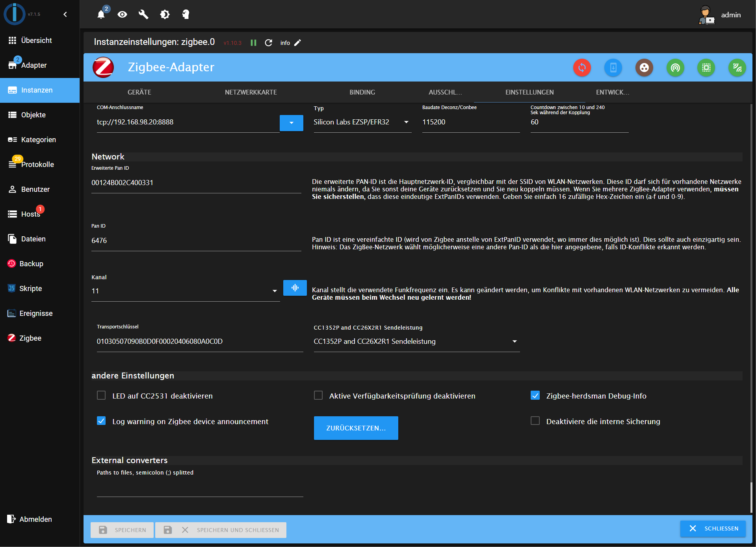This screenshot has width=756, height=547.
Task: Open the Kanal dropdown showing 11
Action: (x=185, y=291)
